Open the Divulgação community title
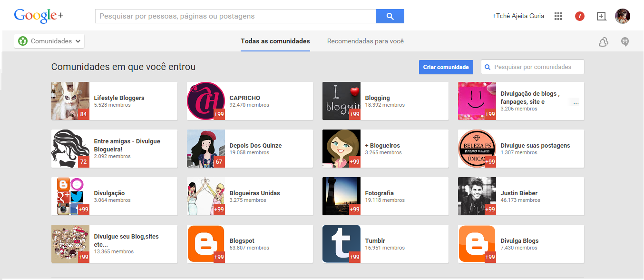This screenshot has height=280, width=644. pos(109,193)
